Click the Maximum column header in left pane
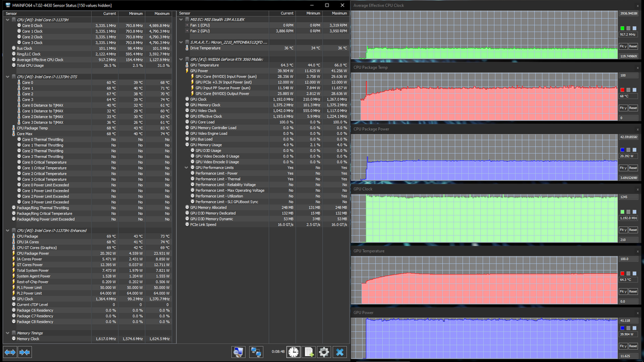Viewport: 644px width, 362px height. 161,13
